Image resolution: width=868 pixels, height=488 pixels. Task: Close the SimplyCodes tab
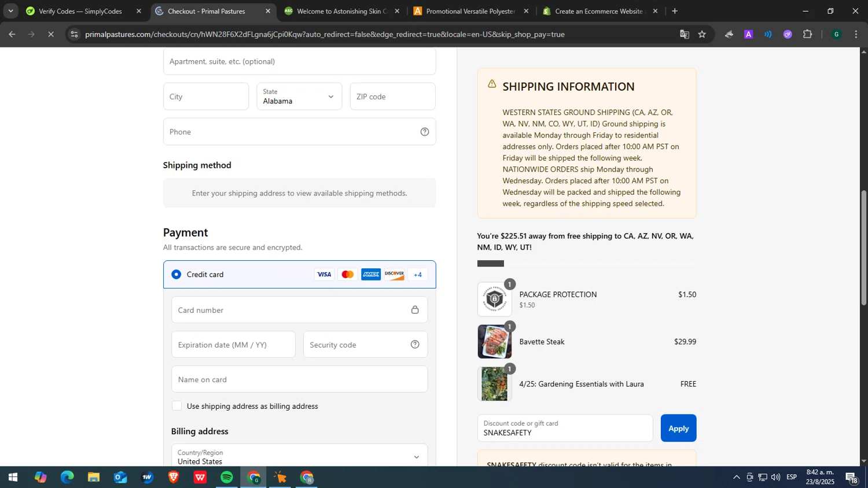tap(138, 11)
